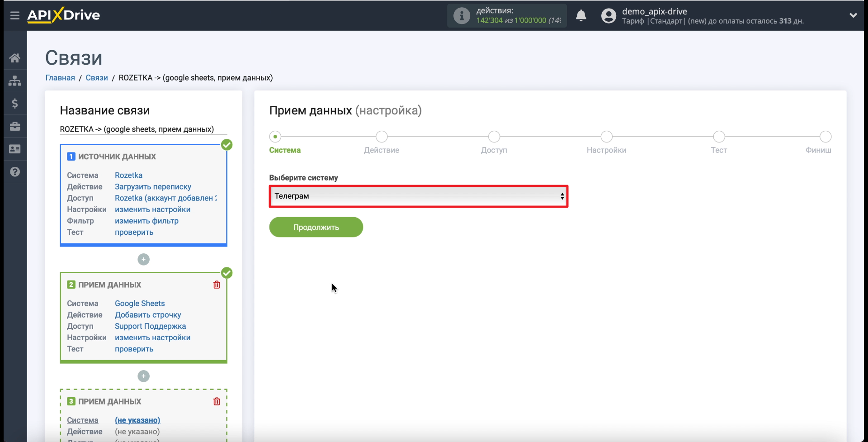Open the connections sitemap sidebar icon
The height and width of the screenshot is (442, 868).
(x=15, y=81)
